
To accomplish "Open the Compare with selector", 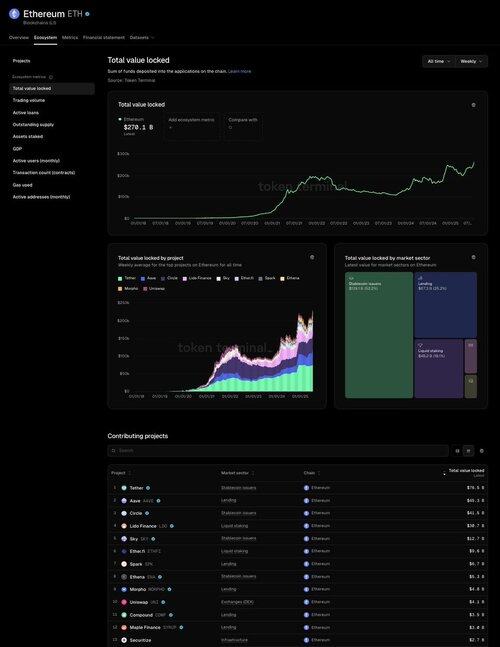I will click(243, 125).
